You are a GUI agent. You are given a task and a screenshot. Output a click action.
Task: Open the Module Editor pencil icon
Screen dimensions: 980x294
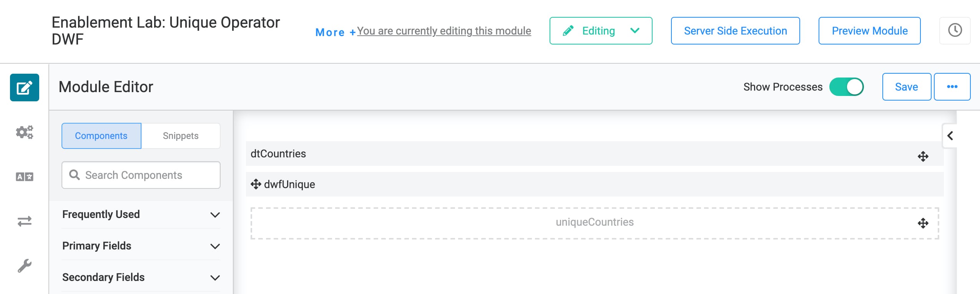[x=25, y=88]
